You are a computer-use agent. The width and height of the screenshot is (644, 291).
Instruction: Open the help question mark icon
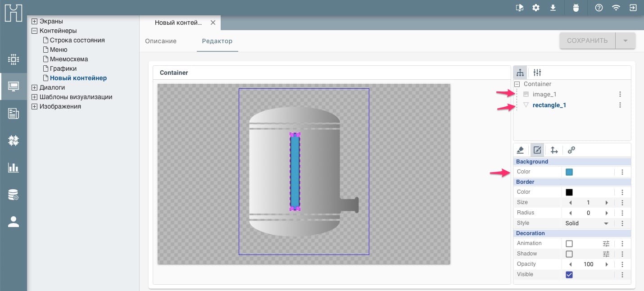point(599,8)
